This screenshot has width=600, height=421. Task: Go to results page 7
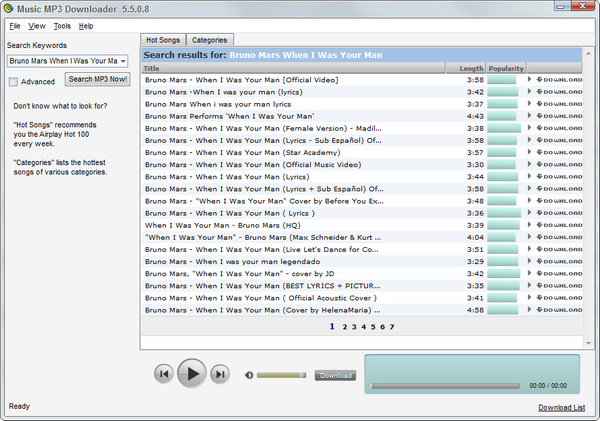coord(392,327)
